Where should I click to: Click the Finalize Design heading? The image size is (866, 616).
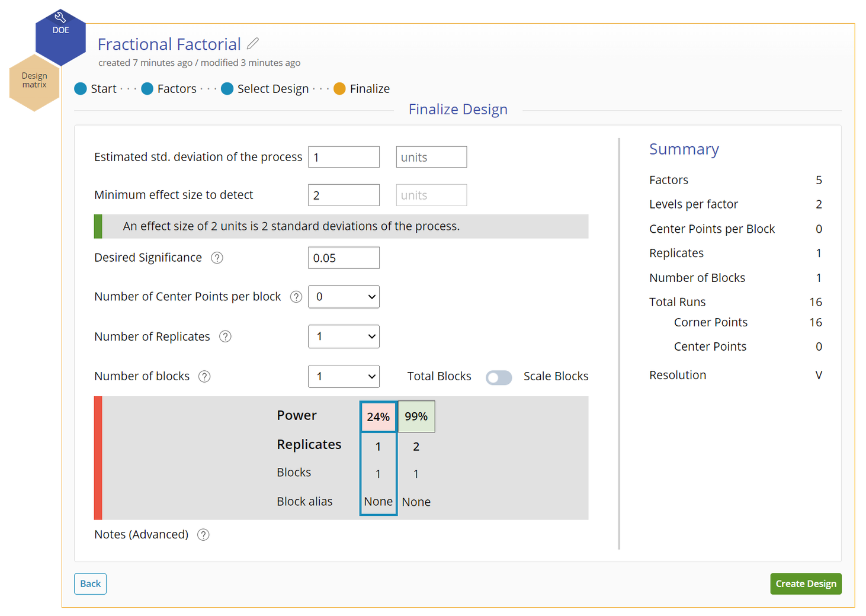point(458,110)
